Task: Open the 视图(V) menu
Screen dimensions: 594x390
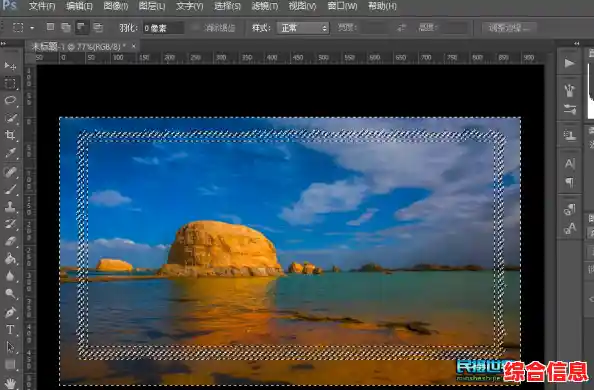Action: tap(302, 6)
